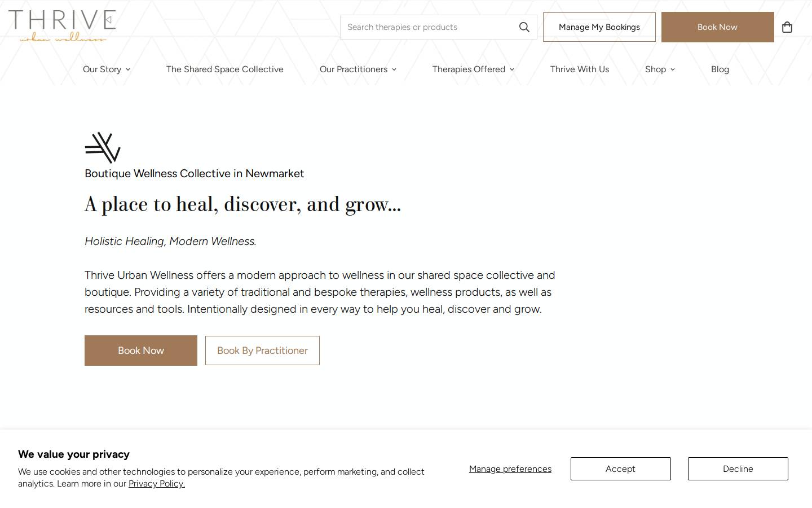Open the Blog page
The height and width of the screenshot is (508, 812).
(x=720, y=69)
